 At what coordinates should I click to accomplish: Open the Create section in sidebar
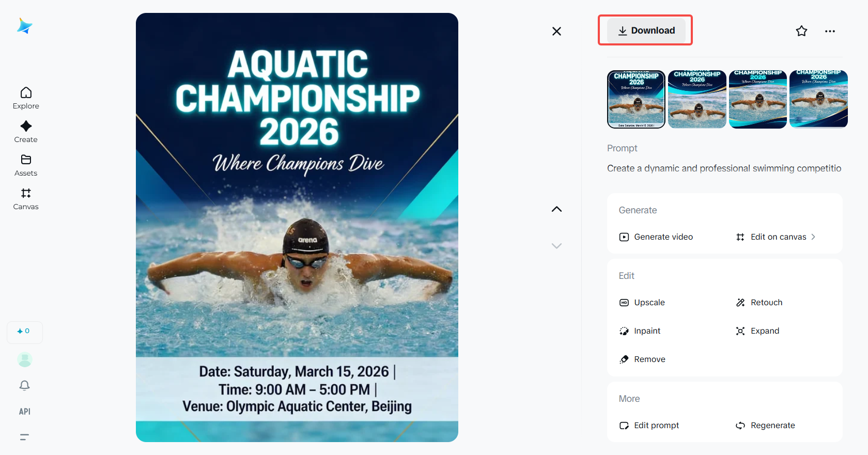tap(26, 131)
